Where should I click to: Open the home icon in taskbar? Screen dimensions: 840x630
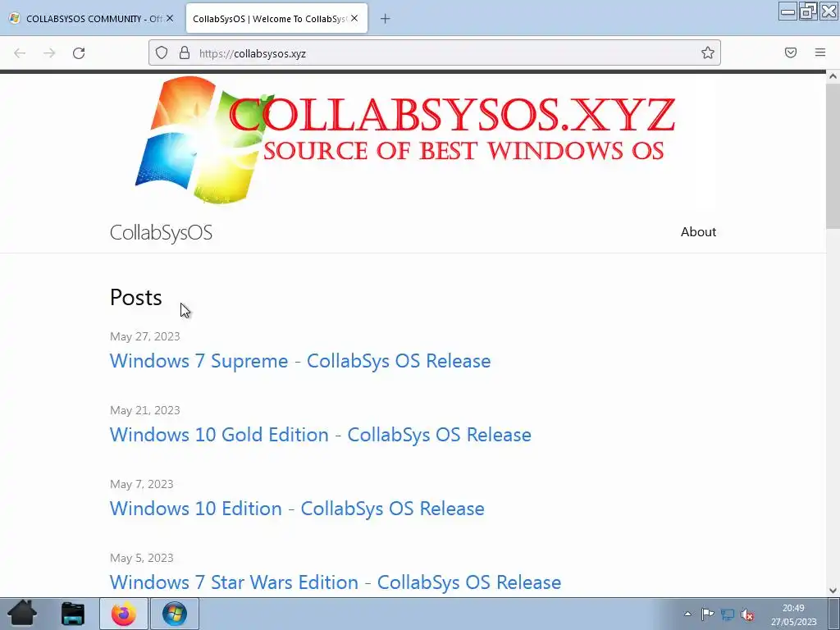point(22,614)
